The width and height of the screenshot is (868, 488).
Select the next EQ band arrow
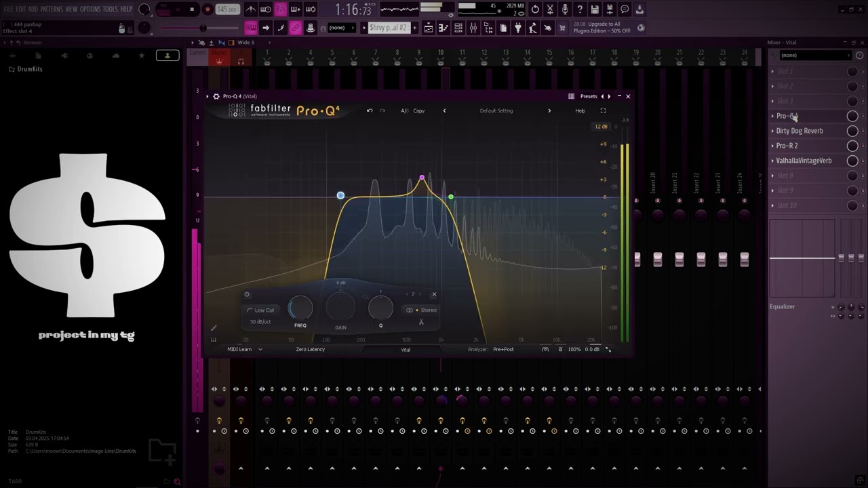[420, 294]
